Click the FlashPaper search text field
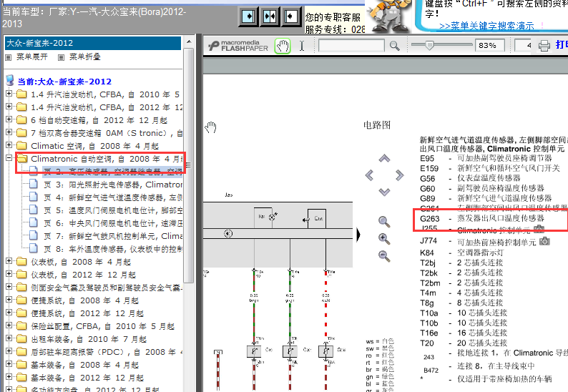Viewport: 568px width, 392px height. [x=351, y=46]
